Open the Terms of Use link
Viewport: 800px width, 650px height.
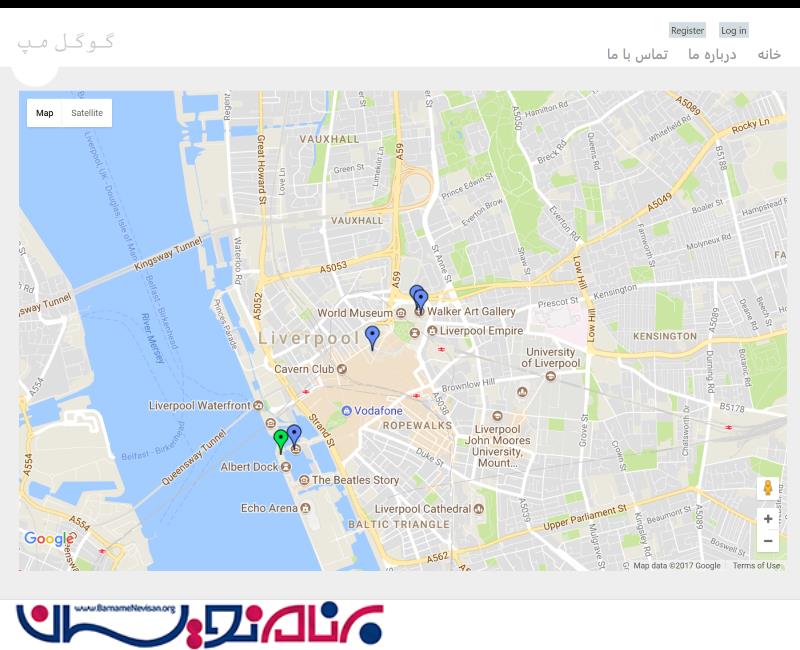(756, 565)
